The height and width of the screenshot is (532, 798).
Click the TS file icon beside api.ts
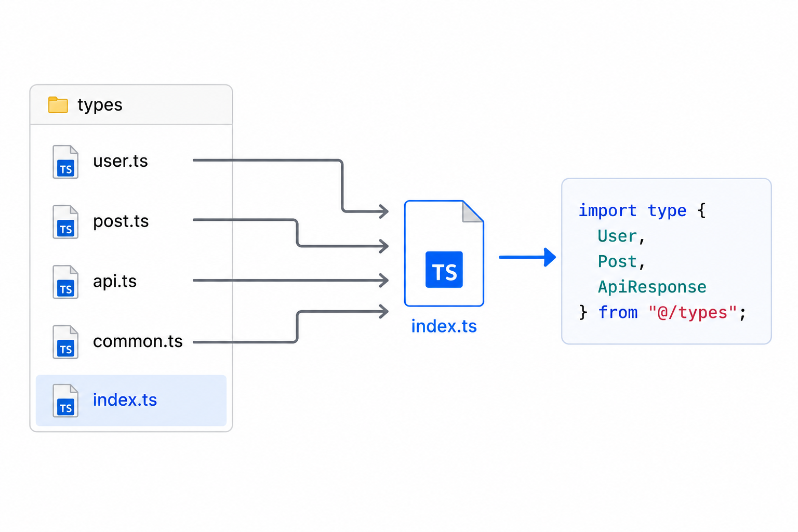coord(65,282)
